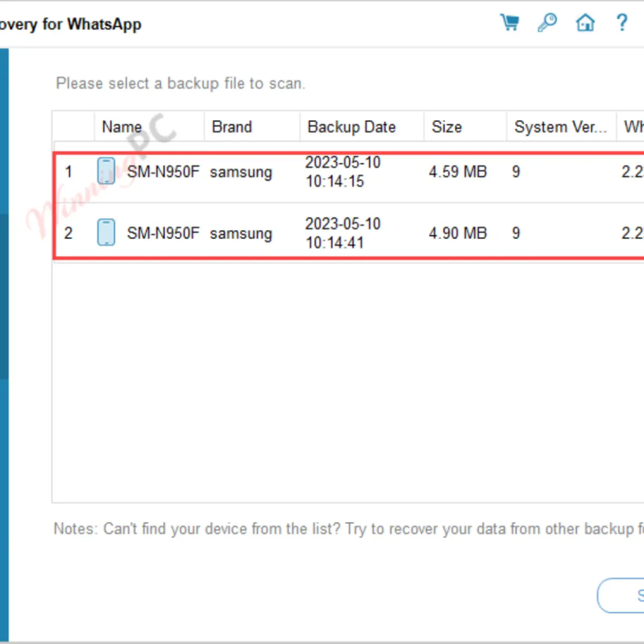Click samsung brand cell in row 1
Viewport: 644px width, 644px height.
coord(241,172)
